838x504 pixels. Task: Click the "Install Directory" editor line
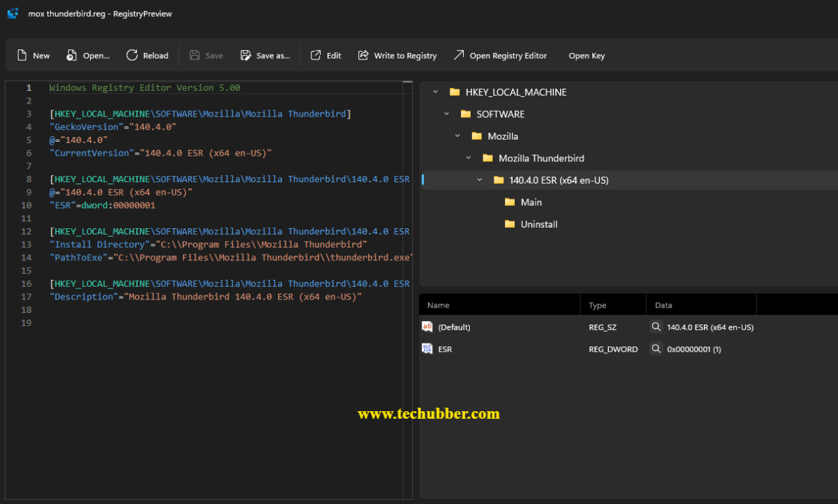point(208,244)
